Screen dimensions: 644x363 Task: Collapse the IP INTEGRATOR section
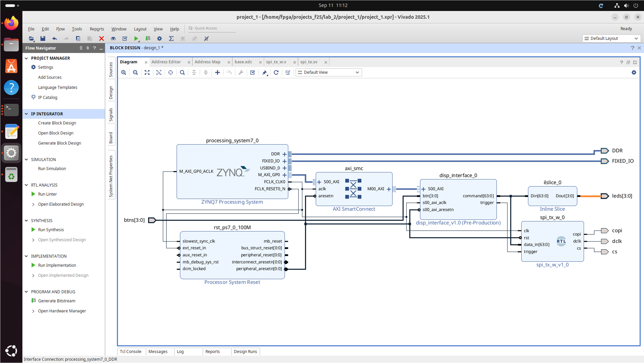pyautogui.click(x=26, y=114)
